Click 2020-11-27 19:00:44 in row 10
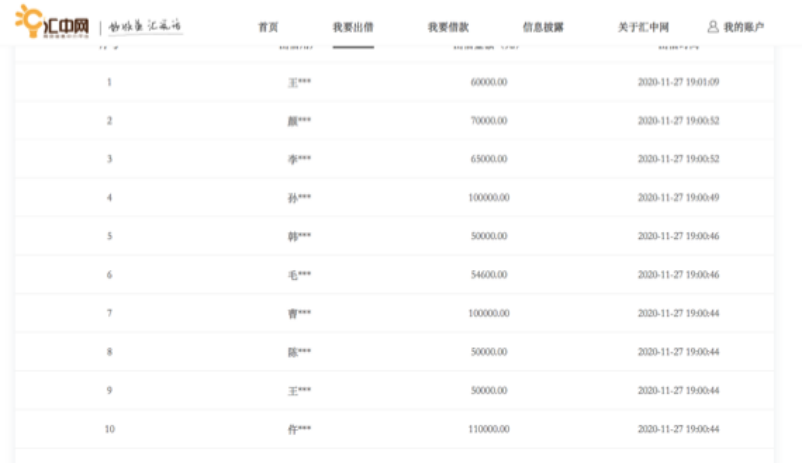The height and width of the screenshot is (463, 802). [x=678, y=429]
